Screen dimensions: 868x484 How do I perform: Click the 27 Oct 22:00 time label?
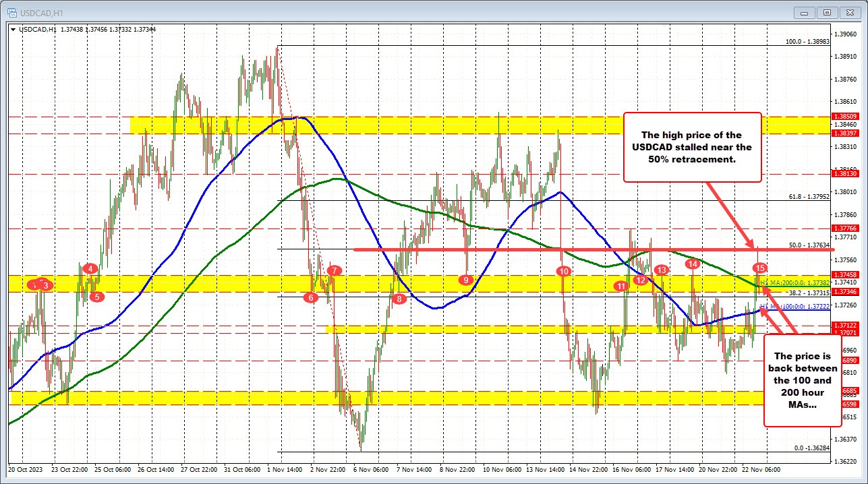pyautogui.click(x=200, y=468)
